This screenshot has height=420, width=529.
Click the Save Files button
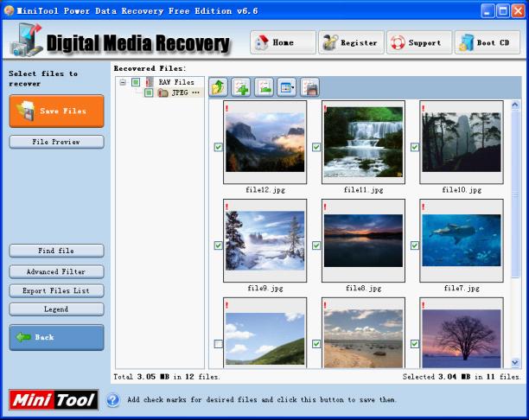[56, 111]
